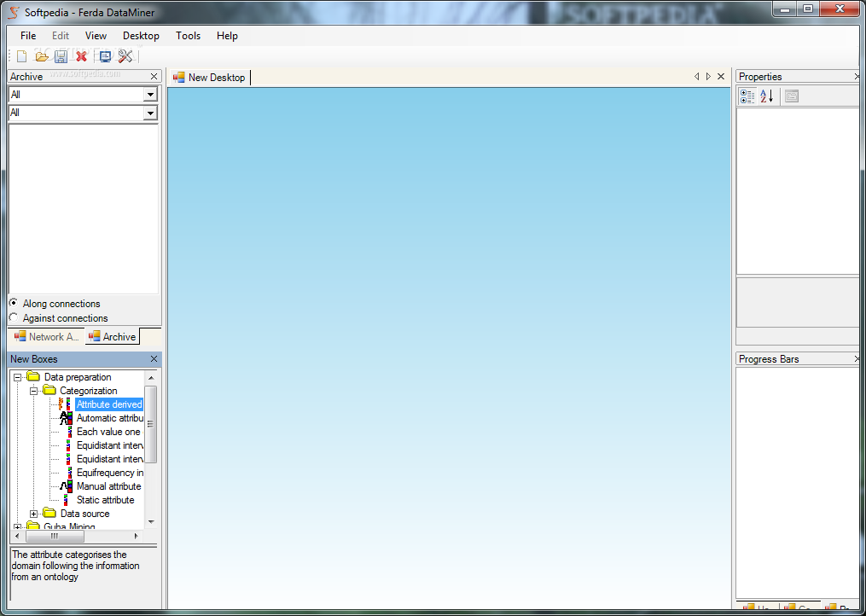The image size is (866, 616).
Task: Click the New Boxes horizontal scrollbar thumb
Action: [55, 536]
